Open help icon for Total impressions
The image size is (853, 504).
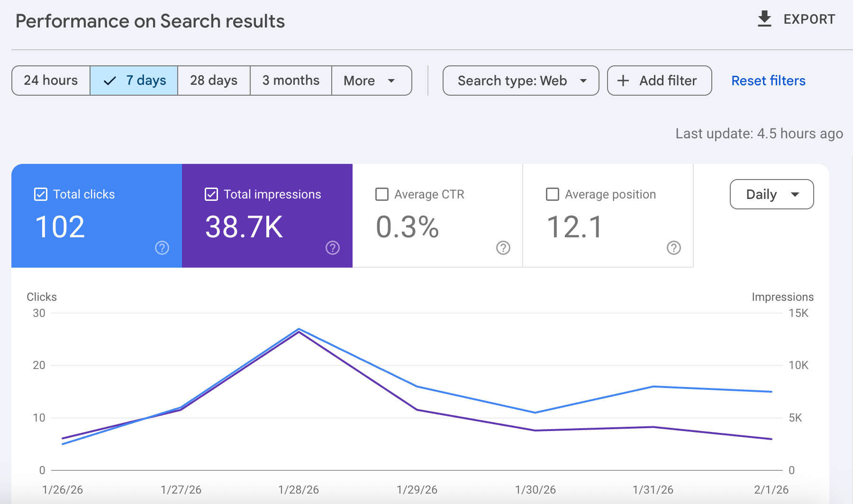(x=333, y=248)
